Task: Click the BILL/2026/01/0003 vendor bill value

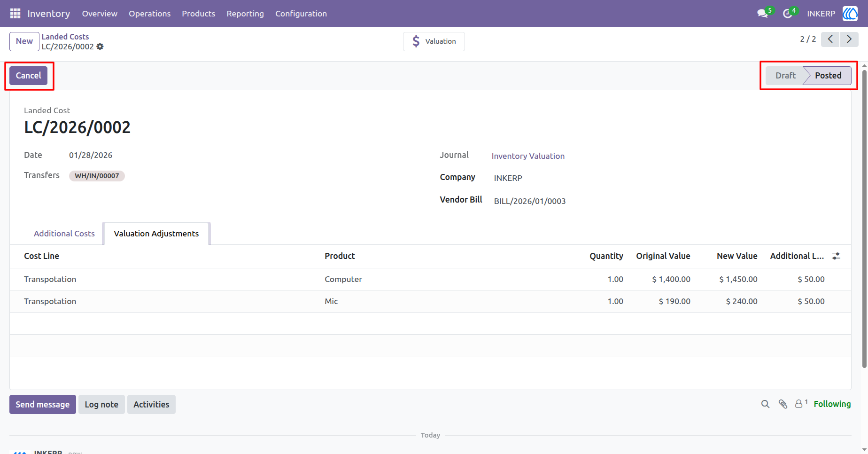Action: [530, 201]
